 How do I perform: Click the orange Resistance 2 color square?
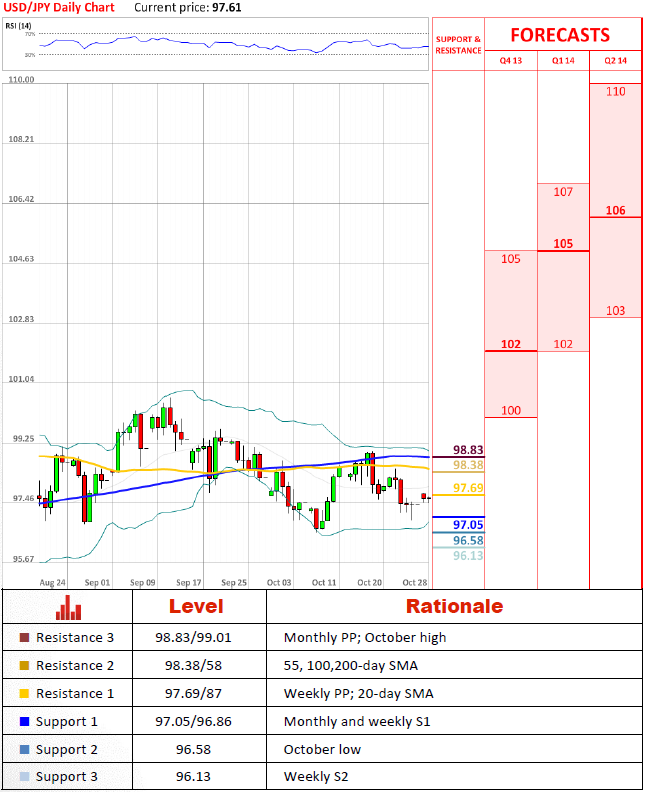(x=24, y=666)
